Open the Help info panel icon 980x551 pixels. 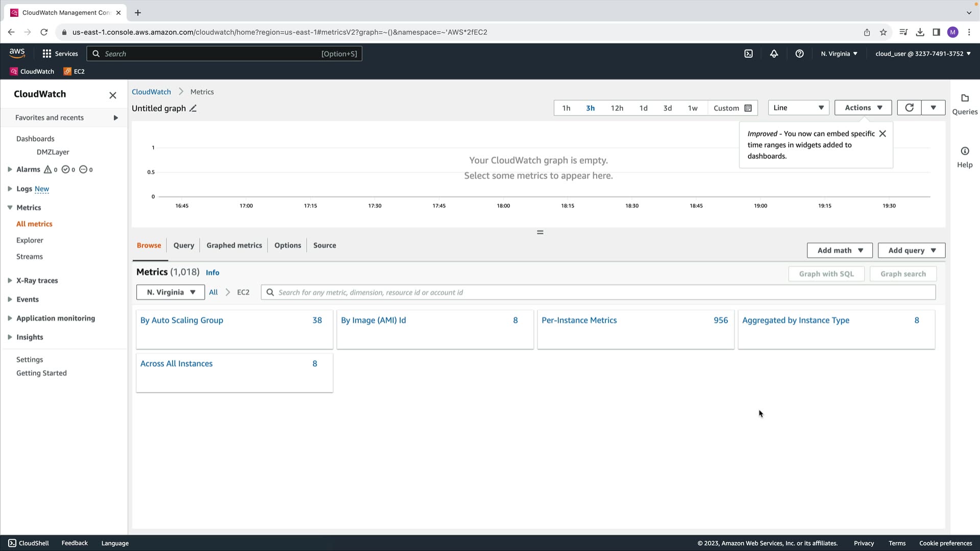tap(965, 152)
